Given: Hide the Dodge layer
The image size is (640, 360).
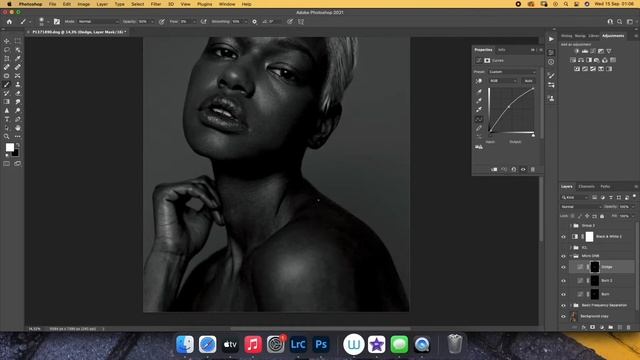Looking at the screenshot, I should (x=563, y=267).
